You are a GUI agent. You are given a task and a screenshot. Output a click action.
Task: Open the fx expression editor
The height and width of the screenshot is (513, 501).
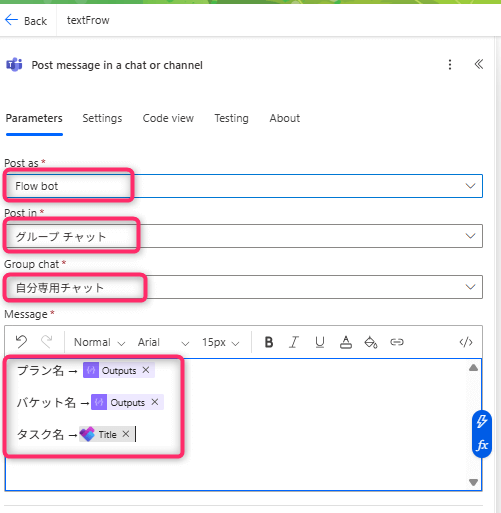(x=482, y=445)
